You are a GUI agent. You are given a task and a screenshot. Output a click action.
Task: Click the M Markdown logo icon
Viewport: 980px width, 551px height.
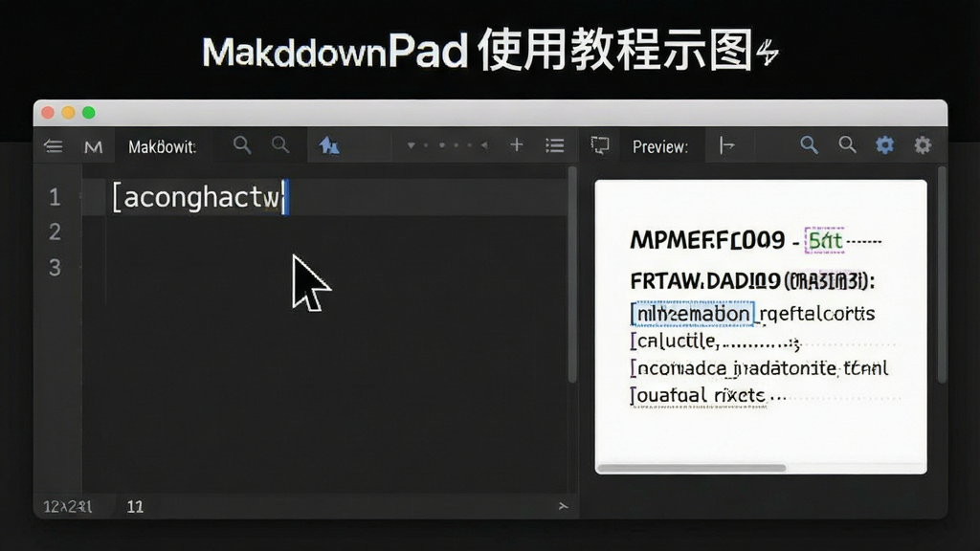(x=93, y=146)
